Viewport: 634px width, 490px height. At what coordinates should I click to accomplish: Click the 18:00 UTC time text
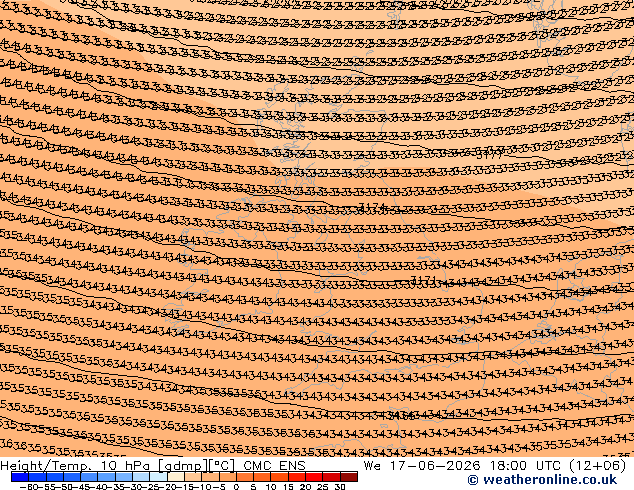[x=510, y=466]
